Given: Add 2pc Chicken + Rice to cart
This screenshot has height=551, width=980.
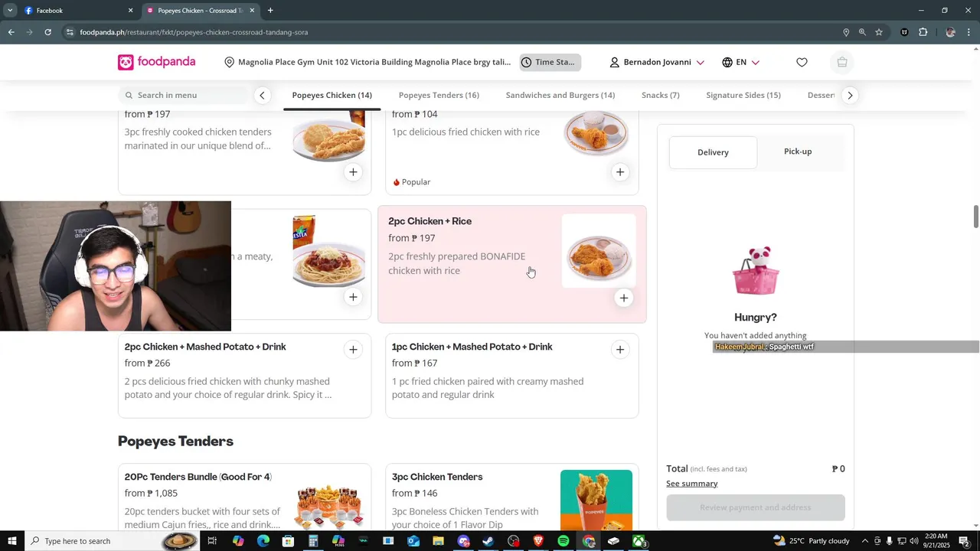Looking at the screenshot, I should pyautogui.click(x=624, y=298).
